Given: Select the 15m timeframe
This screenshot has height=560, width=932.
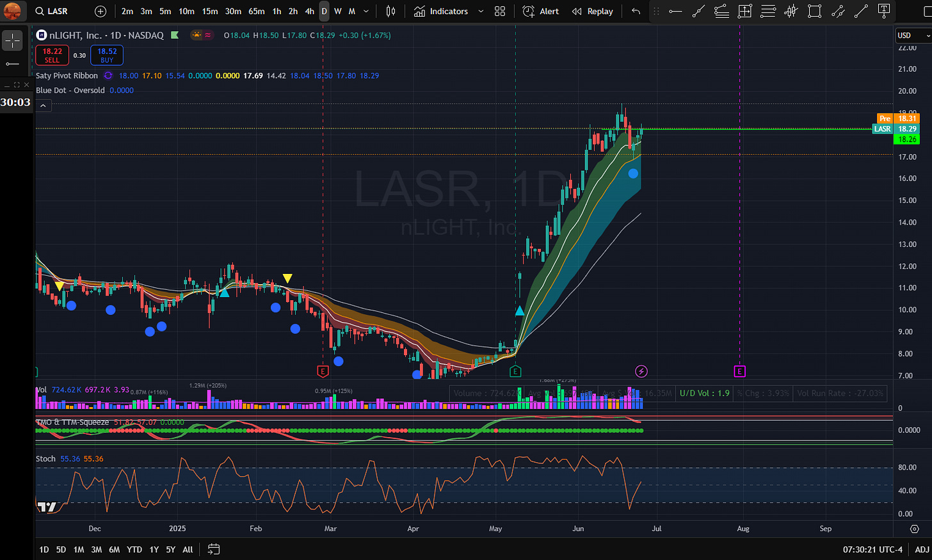Looking at the screenshot, I should pyautogui.click(x=209, y=12).
